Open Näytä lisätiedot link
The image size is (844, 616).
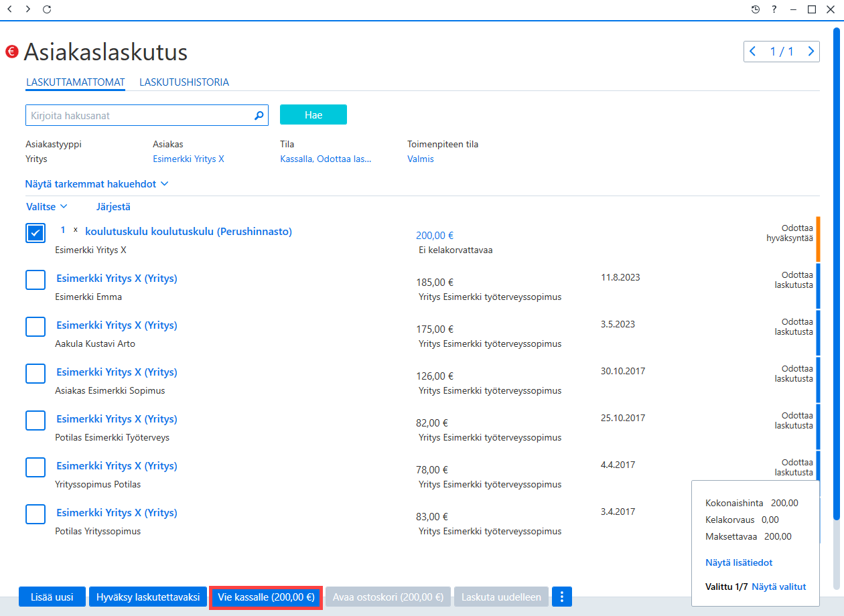pyautogui.click(x=739, y=562)
